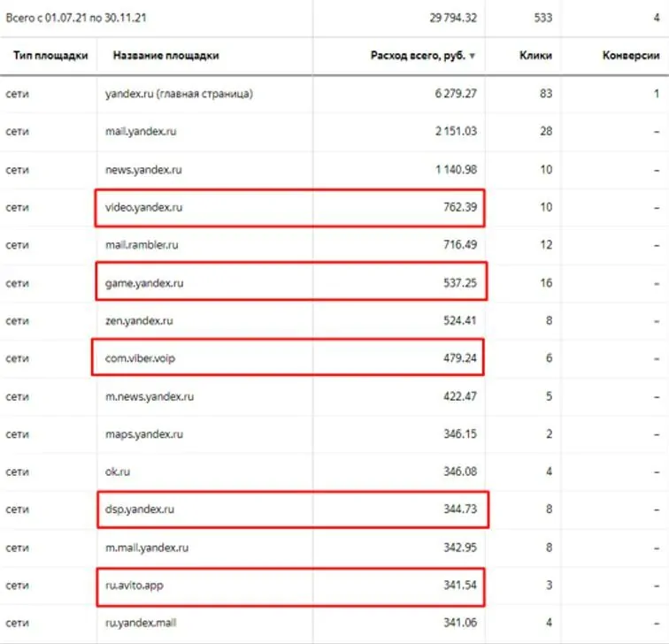Viewport: 669px width, 644px height.
Task: Click the clicks value 12 for mail.rambler.ru
Action: point(546,245)
